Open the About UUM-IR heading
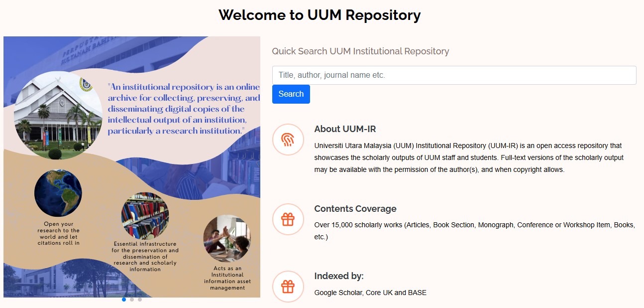This screenshot has width=644, height=308. click(345, 129)
